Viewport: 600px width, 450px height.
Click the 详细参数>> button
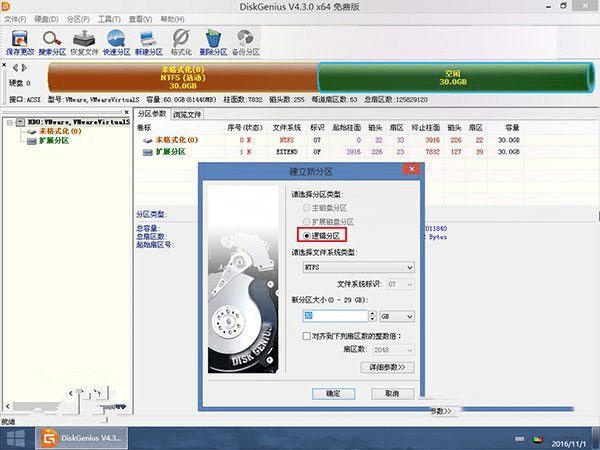click(x=388, y=367)
